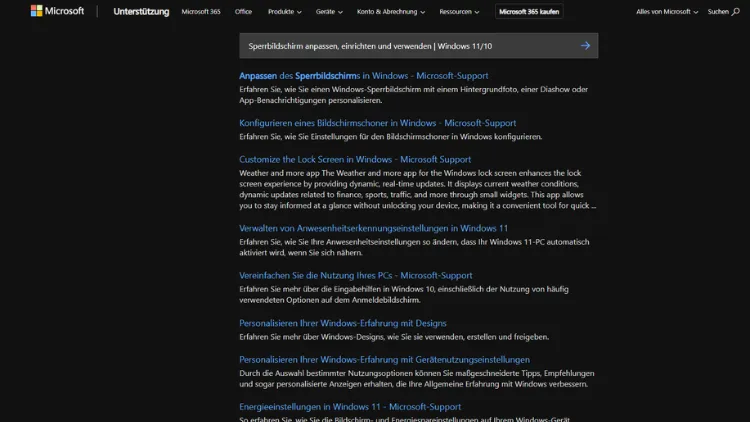Click description about maßgeschneiderte Tipps
This screenshot has width=750, height=422.
click(417, 378)
